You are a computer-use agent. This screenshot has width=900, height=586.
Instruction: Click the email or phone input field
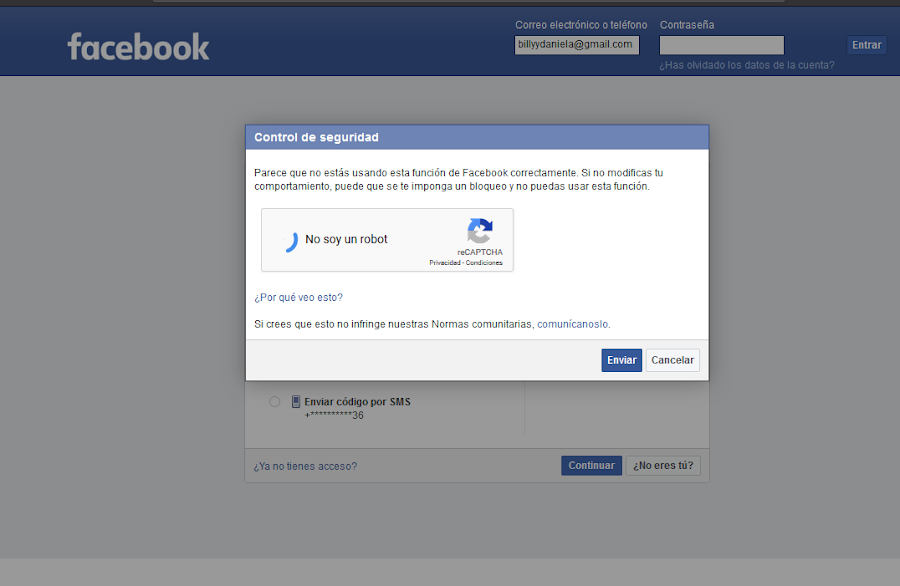point(577,45)
